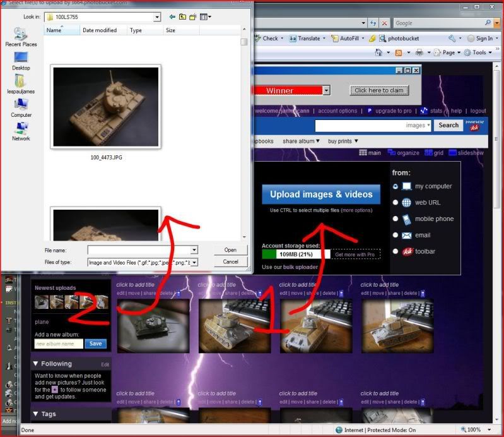Collapse the Tags section
504x437 pixels.
36,414
